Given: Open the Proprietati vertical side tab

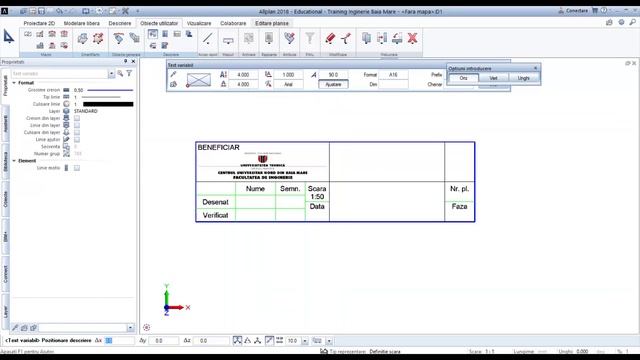Looking at the screenshot, I should [5, 85].
